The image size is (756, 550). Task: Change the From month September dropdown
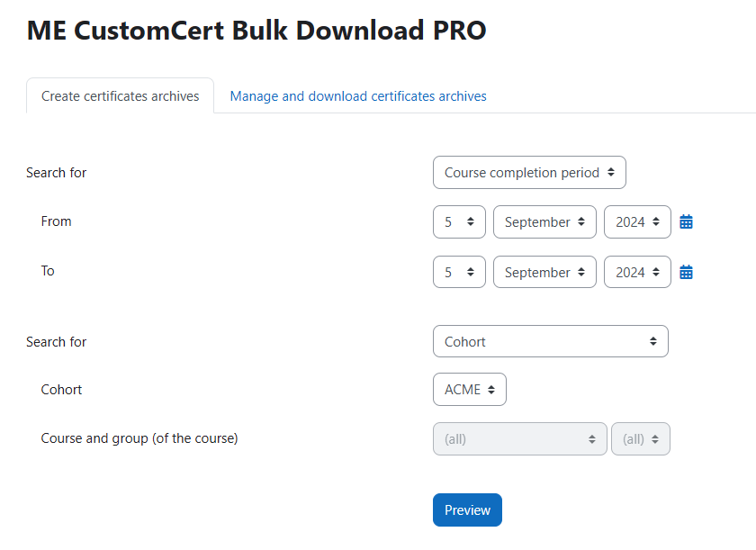coord(544,221)
